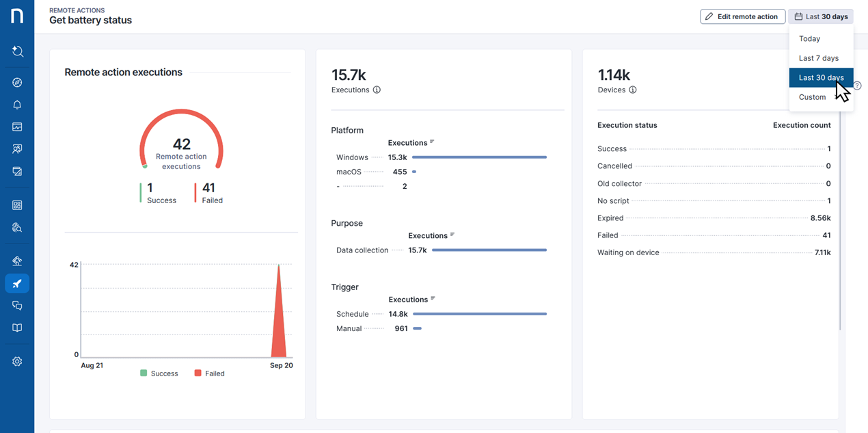Click the Nexthink logo in the sidebar
868x433 pixels.
click(x=17, y=16)
